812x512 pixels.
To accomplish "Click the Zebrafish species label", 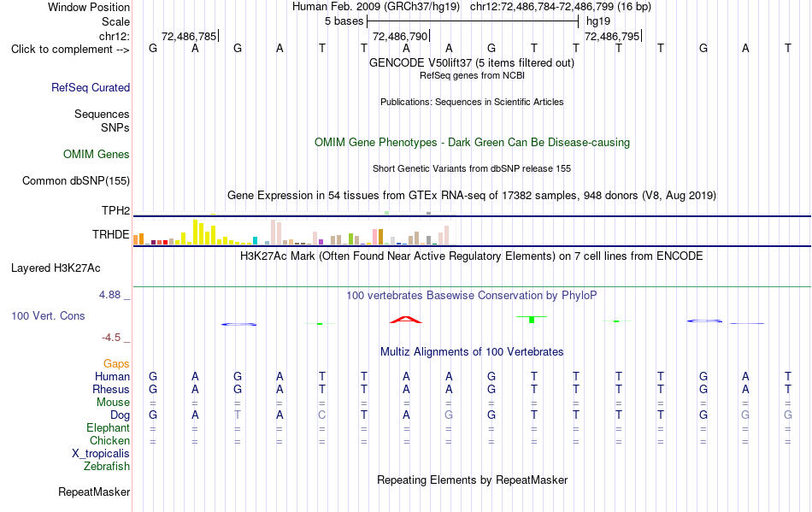I will (x=107, y=467).
